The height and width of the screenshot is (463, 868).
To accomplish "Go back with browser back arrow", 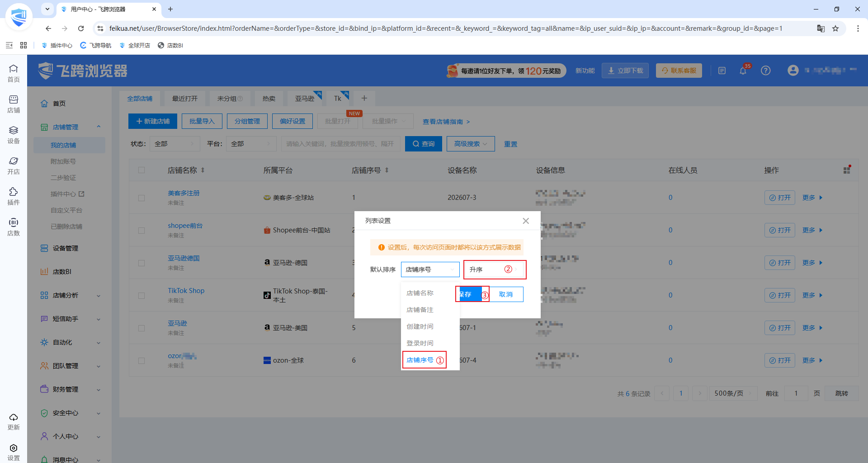I will [x=48, y=28].
